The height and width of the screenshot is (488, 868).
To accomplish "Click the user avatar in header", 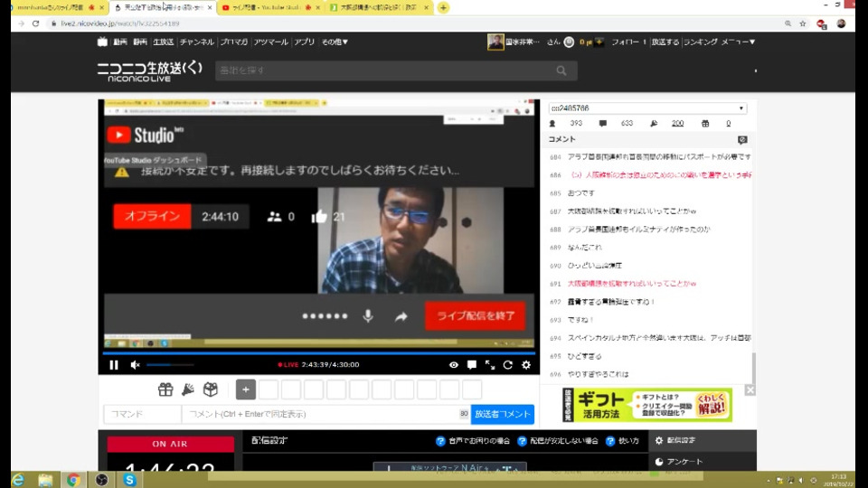I will click(x=495, y=42).
